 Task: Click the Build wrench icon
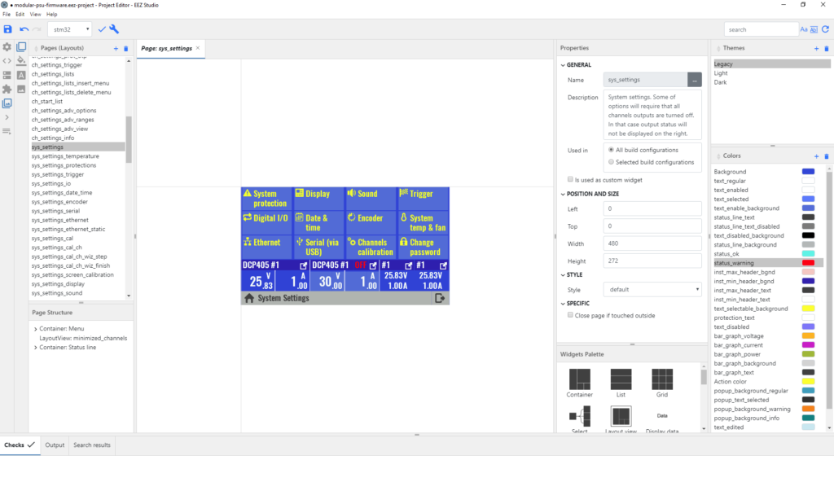click(x=114, y=29)
